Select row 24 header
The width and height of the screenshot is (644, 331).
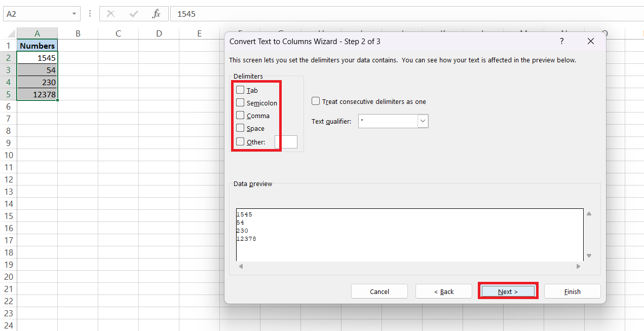pyautogui.click(x=8, y=325)
